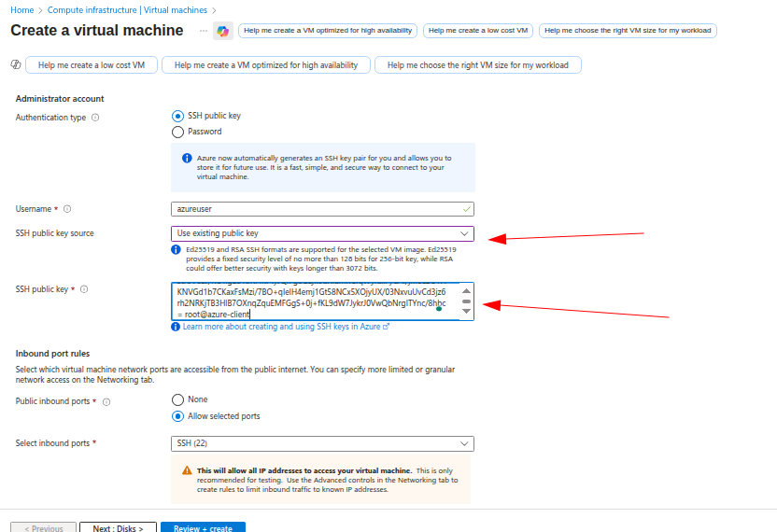Click scroll up arrow in SSH key box
Viewport: 777px width, 532px height.
click(466, 291)
